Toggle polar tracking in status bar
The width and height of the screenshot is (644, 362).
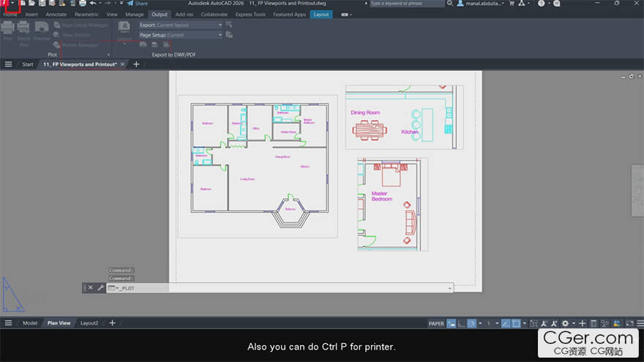coord(471,323)
